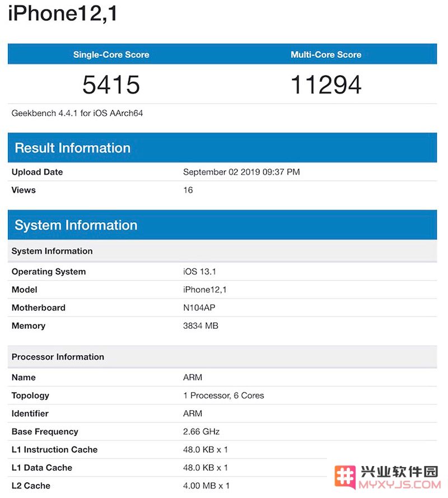Click the multi-core score value 11294

coord(326,85)
